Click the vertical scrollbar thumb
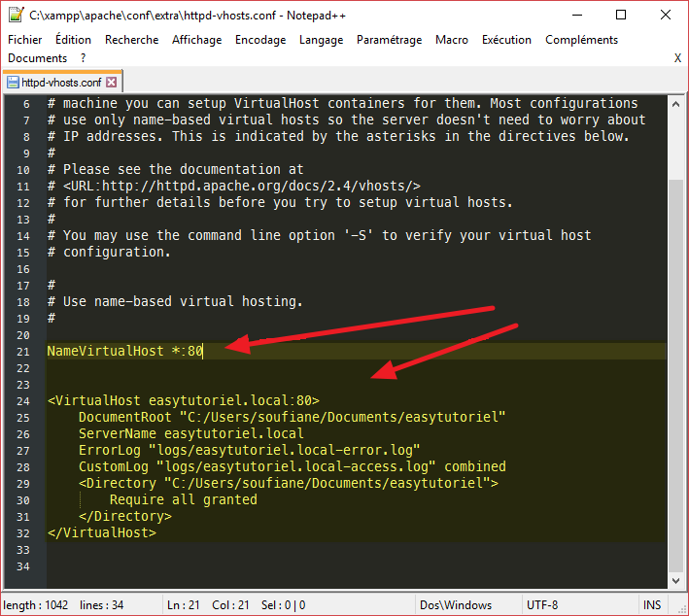Viewport: 689px width, 616px height. pos(675,375)
